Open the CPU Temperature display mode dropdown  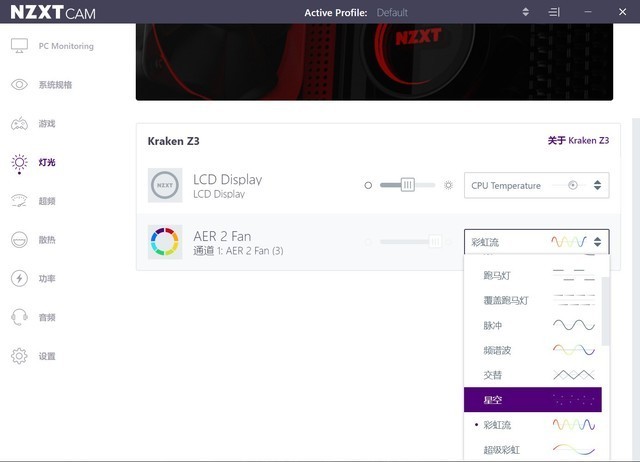(537, 185)
